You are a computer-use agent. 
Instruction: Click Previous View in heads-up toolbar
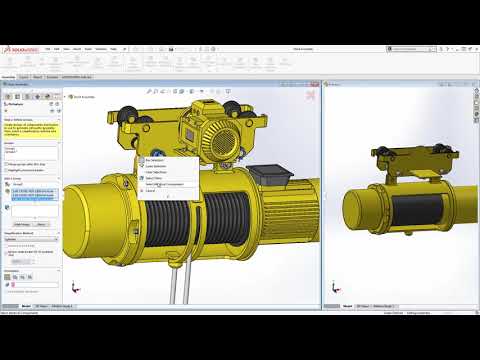point(162,91)
